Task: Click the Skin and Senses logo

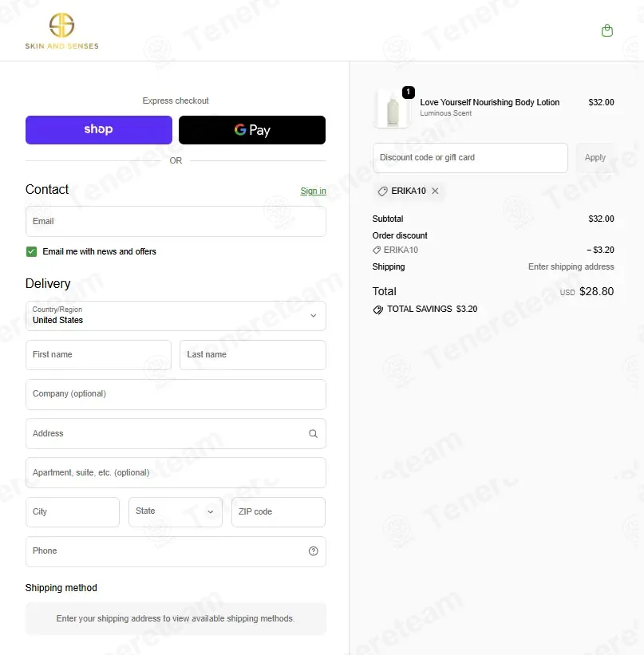Action: tap(62, 31)
